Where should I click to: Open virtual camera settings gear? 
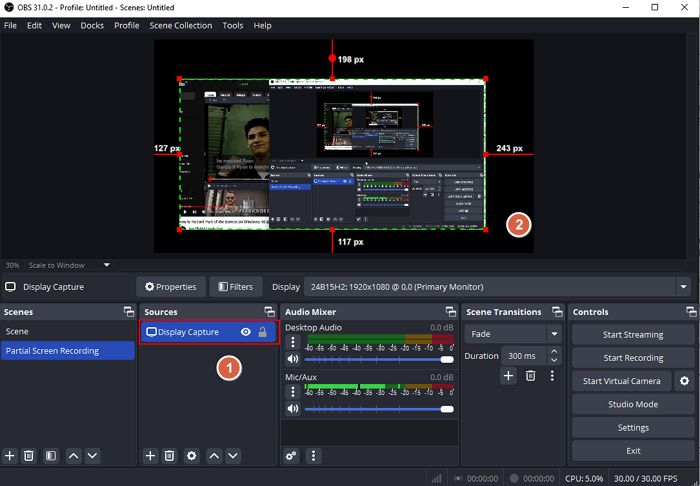point(684,381)
